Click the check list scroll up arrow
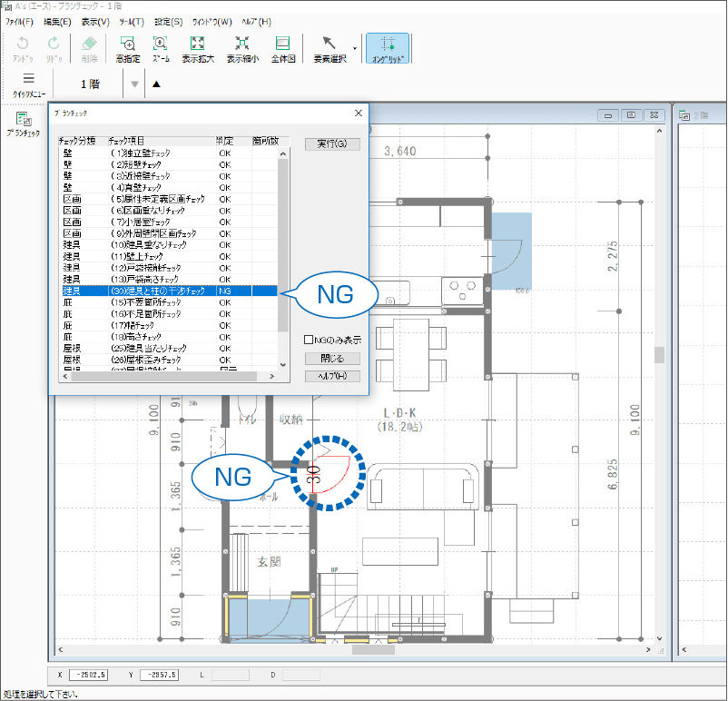The image size is (728, 701). pos(283,153)
